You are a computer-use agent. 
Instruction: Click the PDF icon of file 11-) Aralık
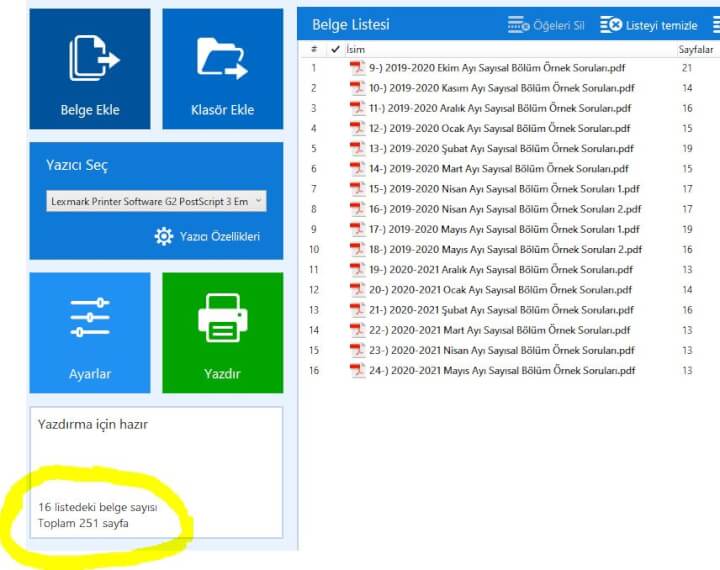coord(357,108)
